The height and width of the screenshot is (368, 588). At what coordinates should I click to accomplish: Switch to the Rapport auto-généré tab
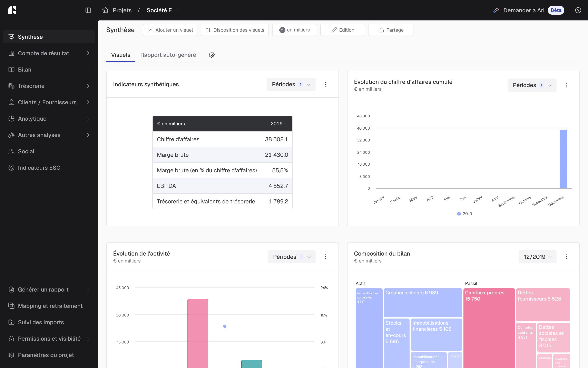[x=168, y=55]
